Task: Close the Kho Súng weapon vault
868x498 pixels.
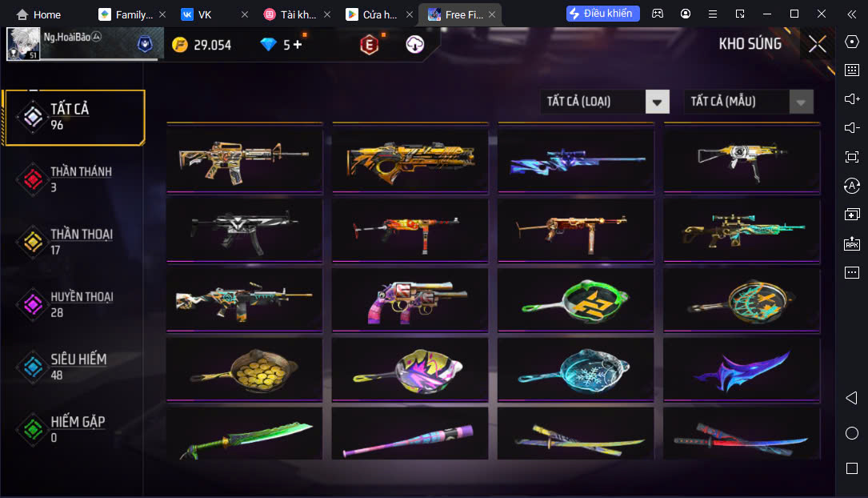Action: [x=817, y=44]
